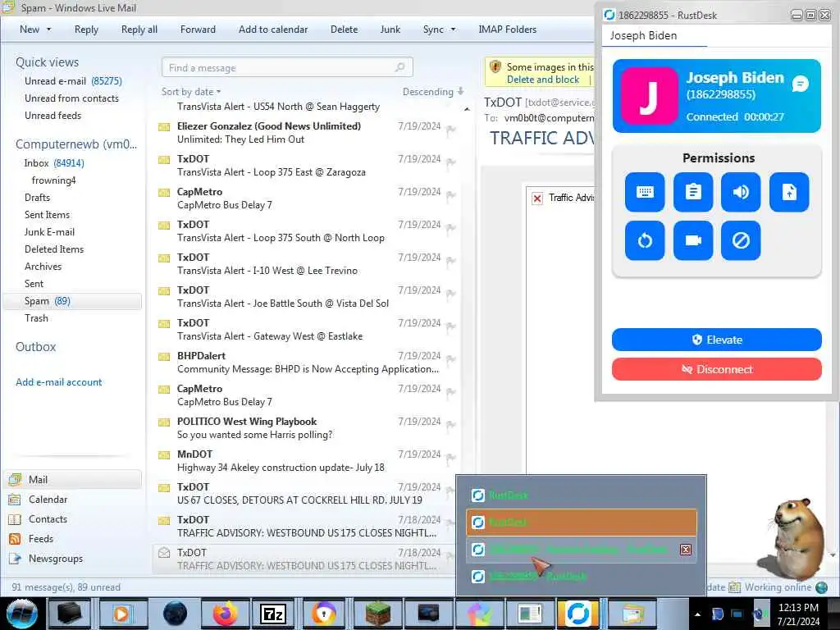Screen dimensions: 840x630
Task: Click the Find a message search box
Action: pos(287,67)
